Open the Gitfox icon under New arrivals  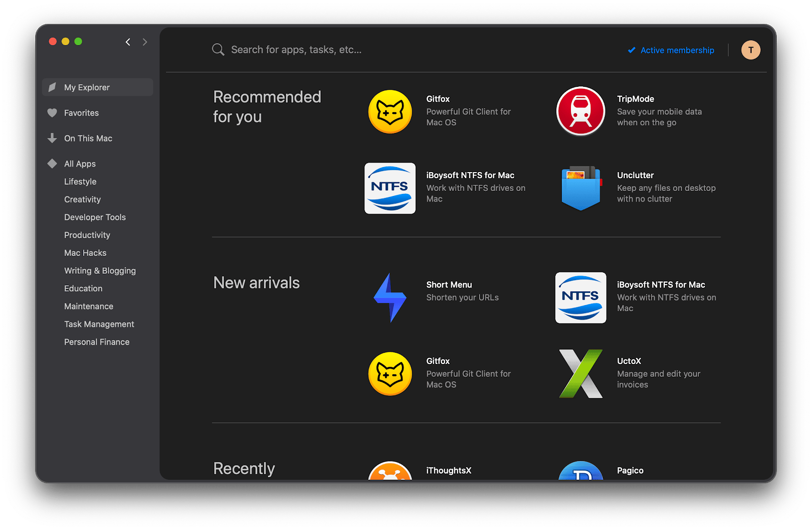point(390,374)
